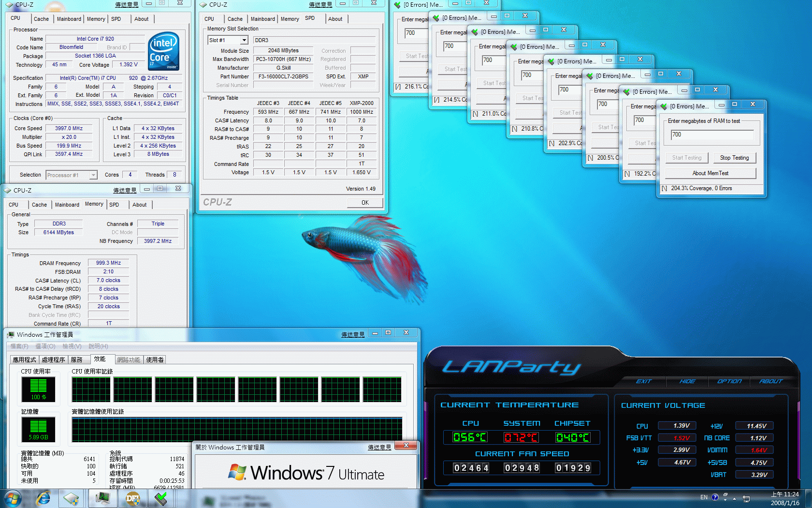This screenshot has width=812, height=508.
Task: Open the 應用程式 tab in Task Manager
Action: (x=25, y=359)
